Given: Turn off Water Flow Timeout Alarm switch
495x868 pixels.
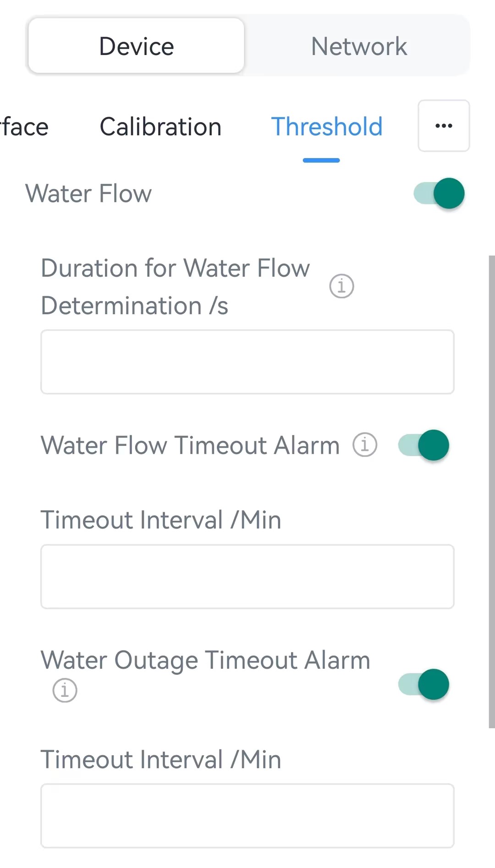Looking at the screenshot, I should (x=423, y=445).
